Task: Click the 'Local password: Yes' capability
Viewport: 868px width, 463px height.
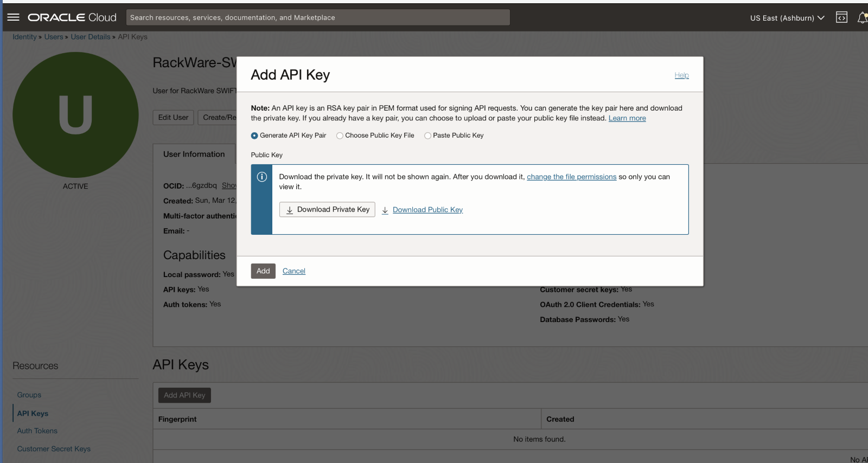Action: pyautogui.click(x=199, y=274)
